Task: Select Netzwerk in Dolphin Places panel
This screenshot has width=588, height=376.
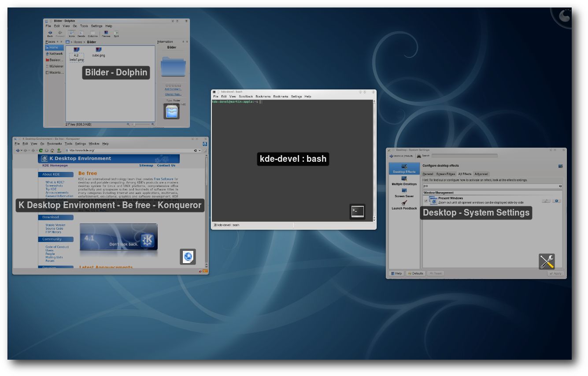Action: tap(54, 54)
